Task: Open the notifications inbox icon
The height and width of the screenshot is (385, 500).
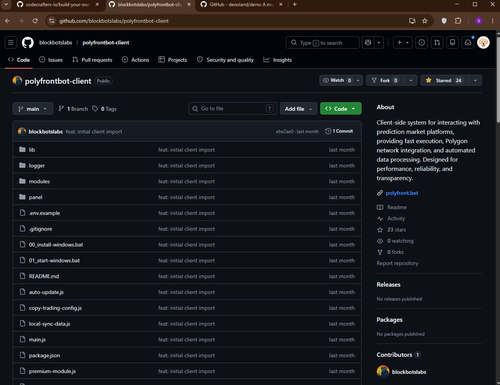Action: (x=468, y=43)
